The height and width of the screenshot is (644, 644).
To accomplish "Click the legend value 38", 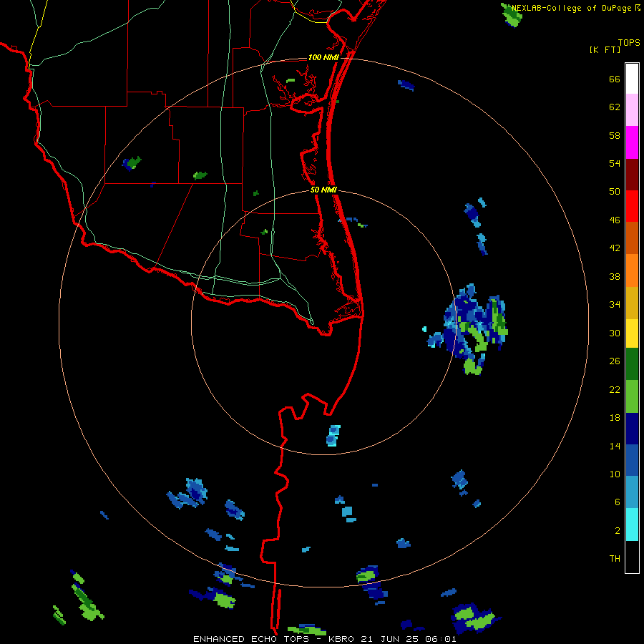I will click(x=615, y=276).
